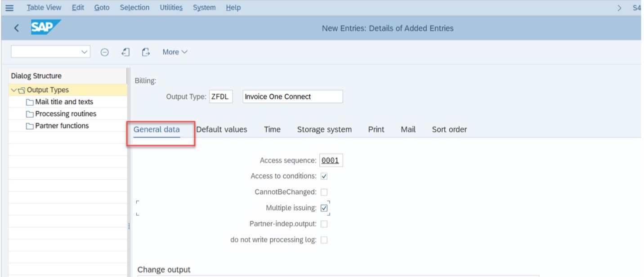Click the next entry toolbar icon
The height and width of the screenshot is (277, 644).
point(146,52)
